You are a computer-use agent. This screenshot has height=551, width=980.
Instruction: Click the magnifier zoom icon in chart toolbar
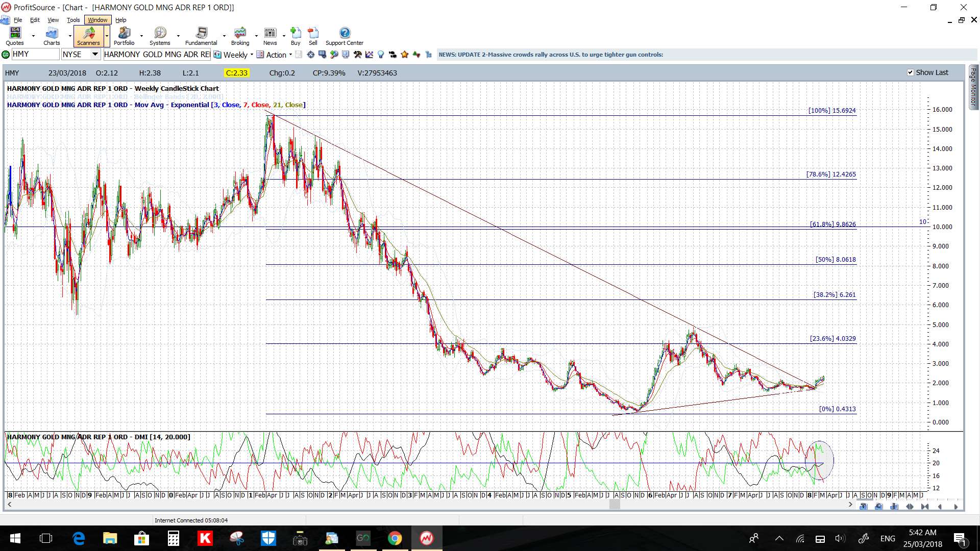(x=334, y=55)
